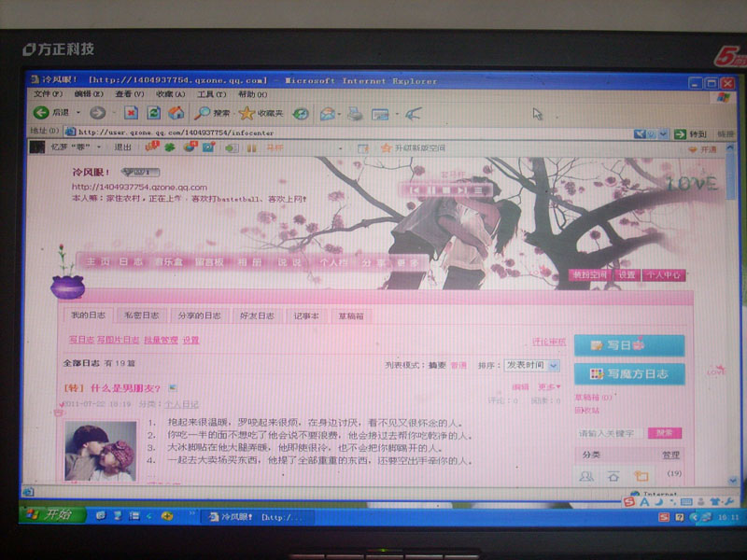Toggle Sogou moon half-width mode icon
Image resolution: width=747 pixels, height=560 pixels.
tap(658, 502)
